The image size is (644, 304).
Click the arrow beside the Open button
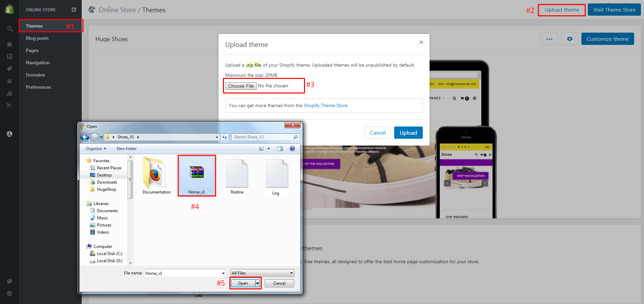(x=257, y=283)
